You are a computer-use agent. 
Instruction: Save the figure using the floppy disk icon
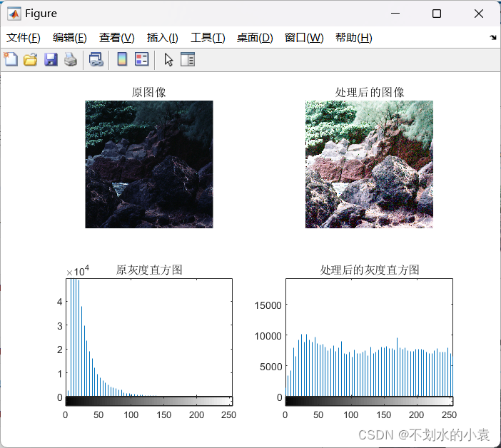click(51, 60)
